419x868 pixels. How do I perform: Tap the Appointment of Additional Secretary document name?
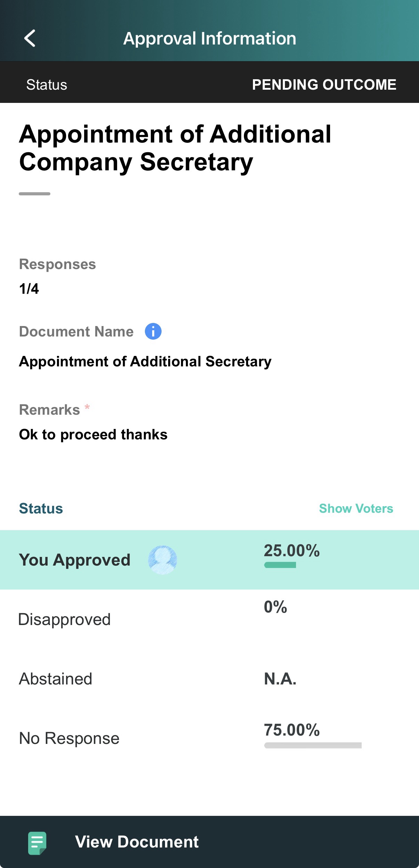click(x=145, y=362)
